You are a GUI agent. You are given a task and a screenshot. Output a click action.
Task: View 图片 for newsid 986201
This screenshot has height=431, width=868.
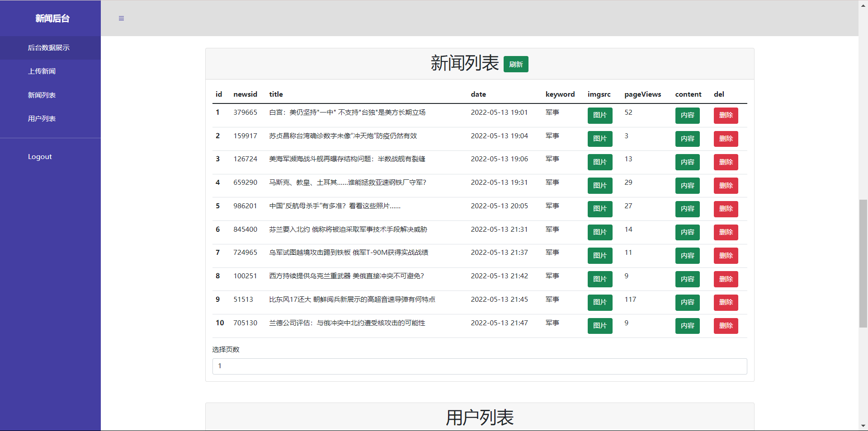point(600,209)
